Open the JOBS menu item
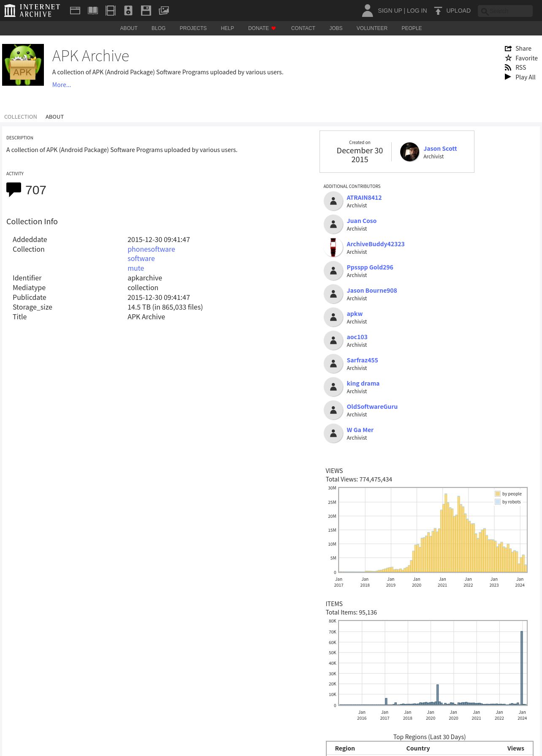This screenshot has height=756, width=542. [x=336, y=28]
